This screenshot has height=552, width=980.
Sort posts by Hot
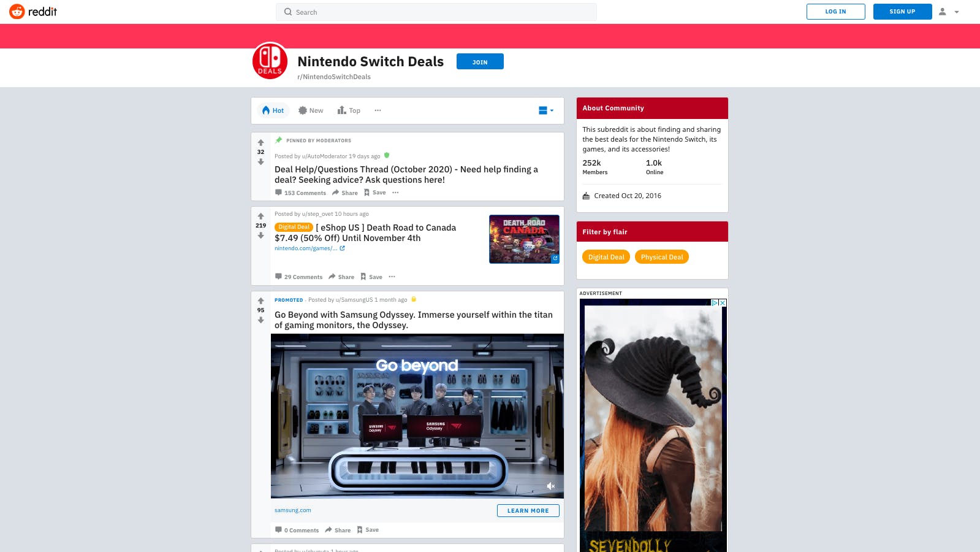(273, 110)
